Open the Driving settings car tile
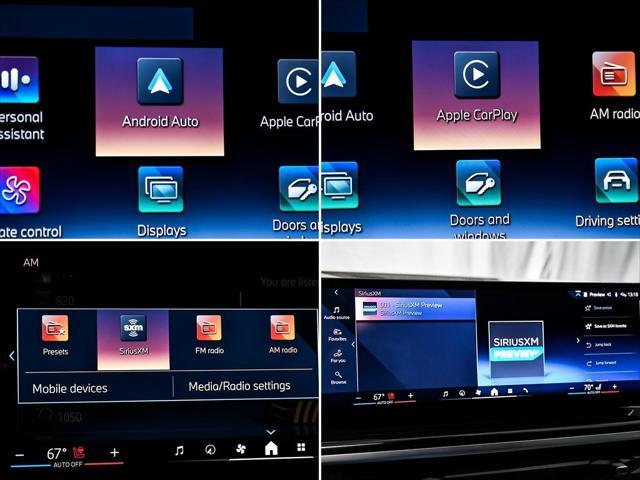Viewport: 640px width, 480px height. [610, 193]
